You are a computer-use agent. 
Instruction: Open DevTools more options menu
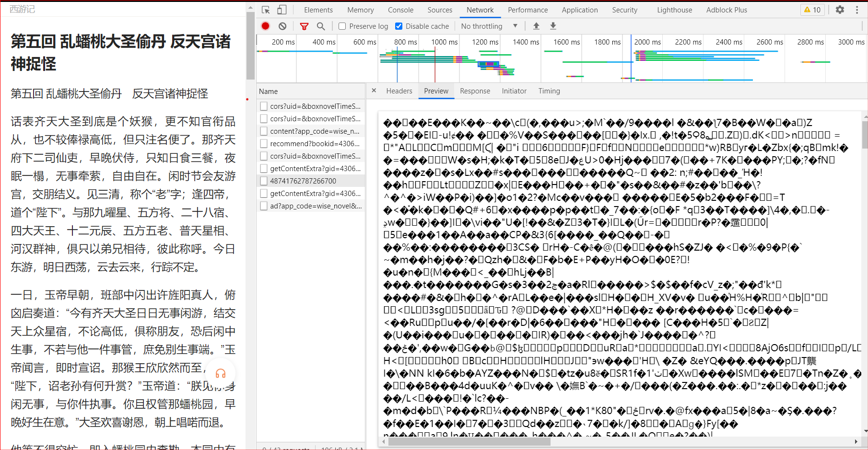pos(857,10)
